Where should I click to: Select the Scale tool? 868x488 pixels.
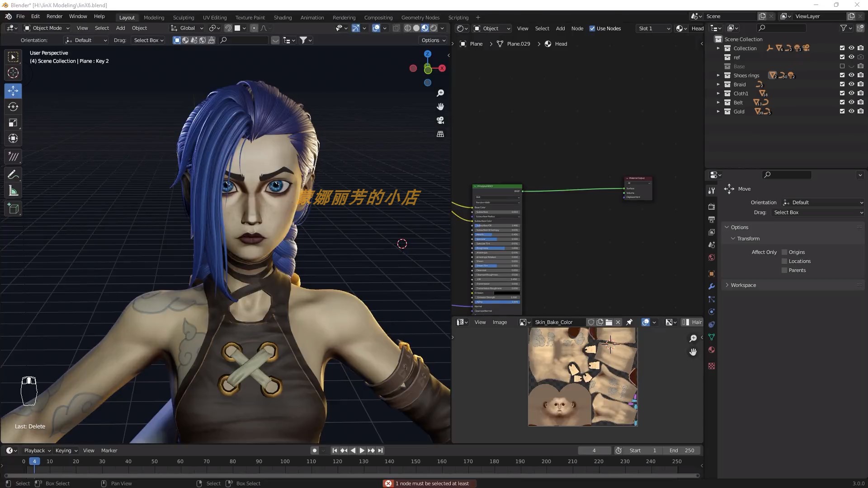pyautogui.click(x=13, y=122)
